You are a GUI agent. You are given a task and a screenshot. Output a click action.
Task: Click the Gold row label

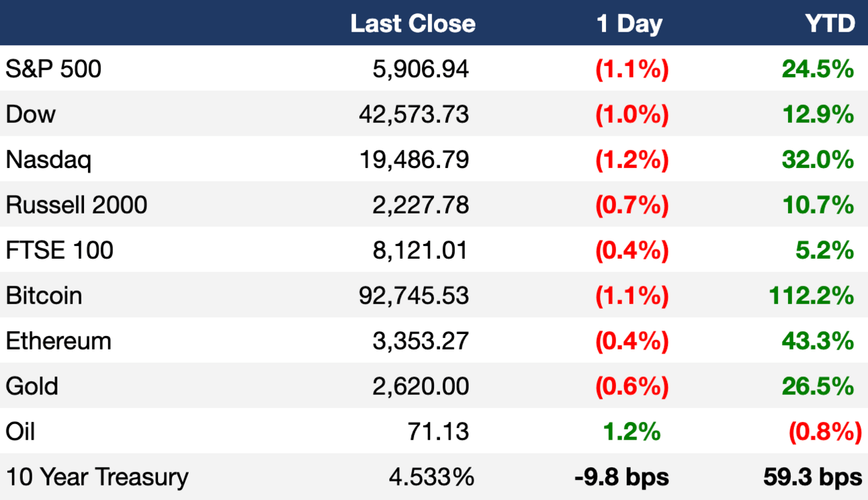pyautogui.click(x=32, y=386)
